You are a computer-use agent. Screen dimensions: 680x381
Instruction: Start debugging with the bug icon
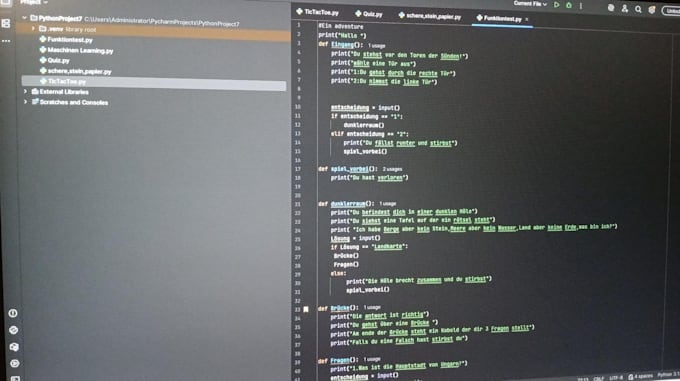click(x=569, y=5)
